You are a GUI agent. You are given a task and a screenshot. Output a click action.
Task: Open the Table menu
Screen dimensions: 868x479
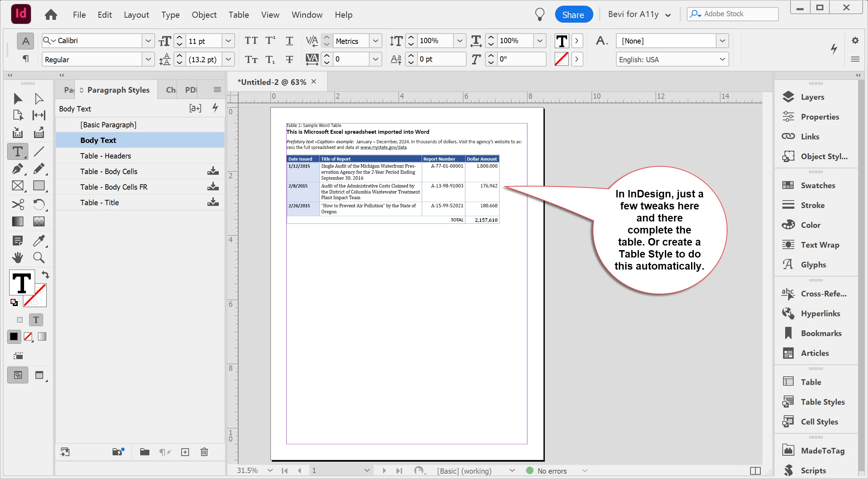click(239, 15)
